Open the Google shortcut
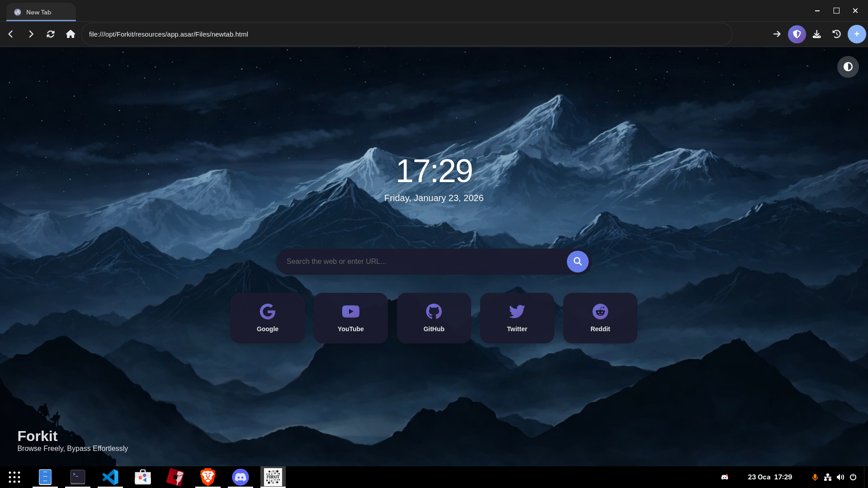The width and height of the screenshot is (868, 488). pyautogui.click(x=267, y=318)
